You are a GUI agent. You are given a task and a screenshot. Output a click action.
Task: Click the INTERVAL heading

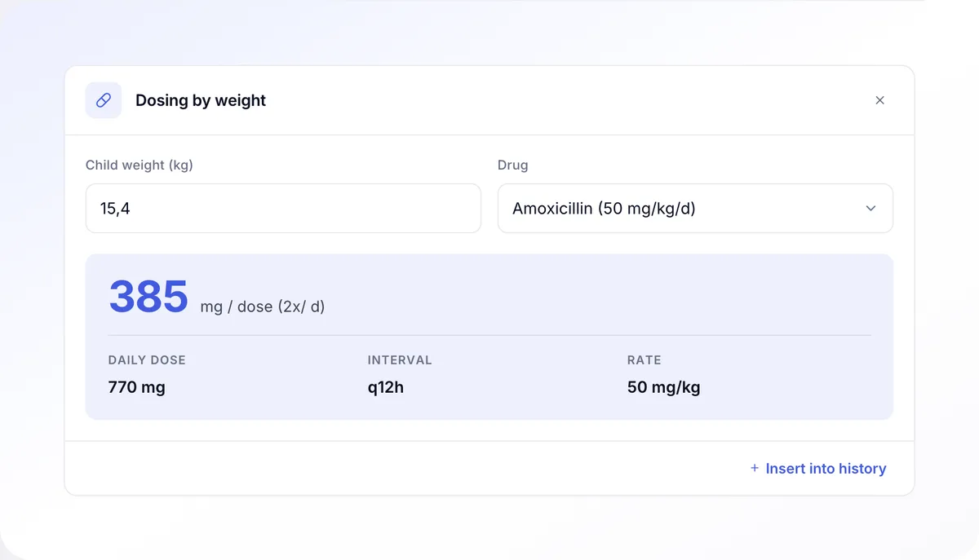point(400,359)
